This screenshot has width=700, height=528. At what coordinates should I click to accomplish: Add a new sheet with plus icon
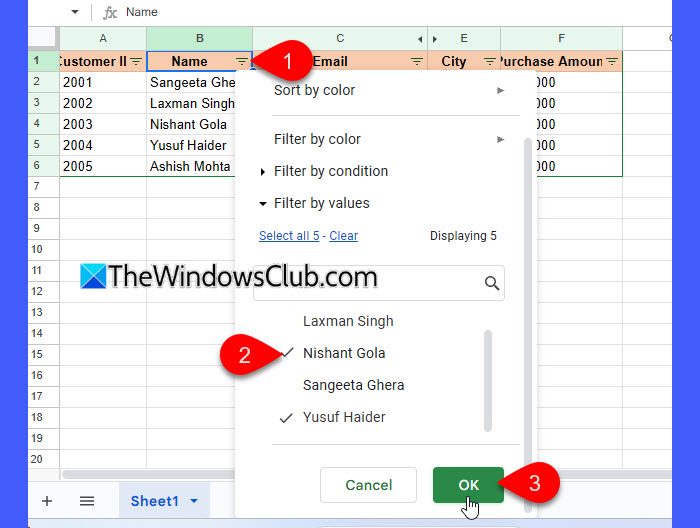(47, 501)
